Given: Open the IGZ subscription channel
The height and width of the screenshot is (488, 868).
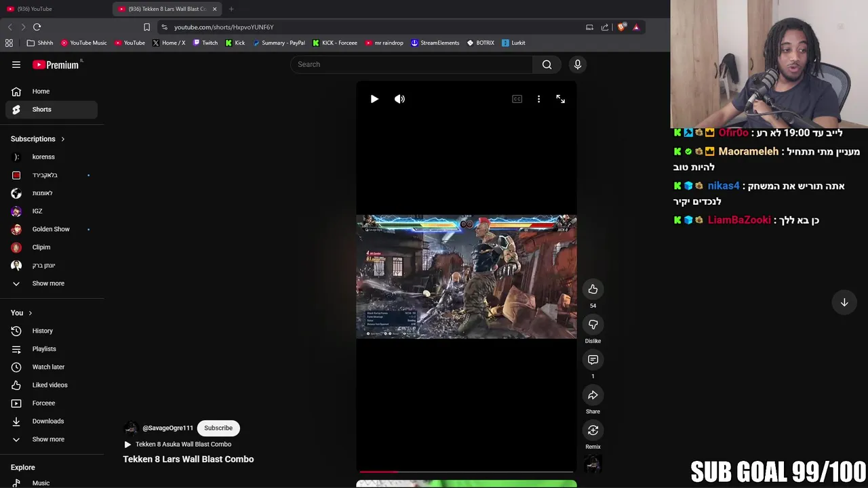Looking at the screenshot, I should point(52,211).
